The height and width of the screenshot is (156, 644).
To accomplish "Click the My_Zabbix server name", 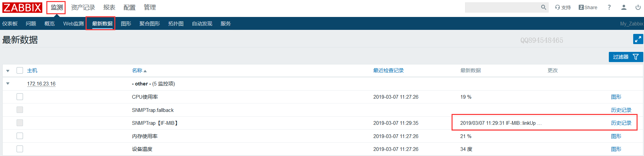I will coord(631,24).
